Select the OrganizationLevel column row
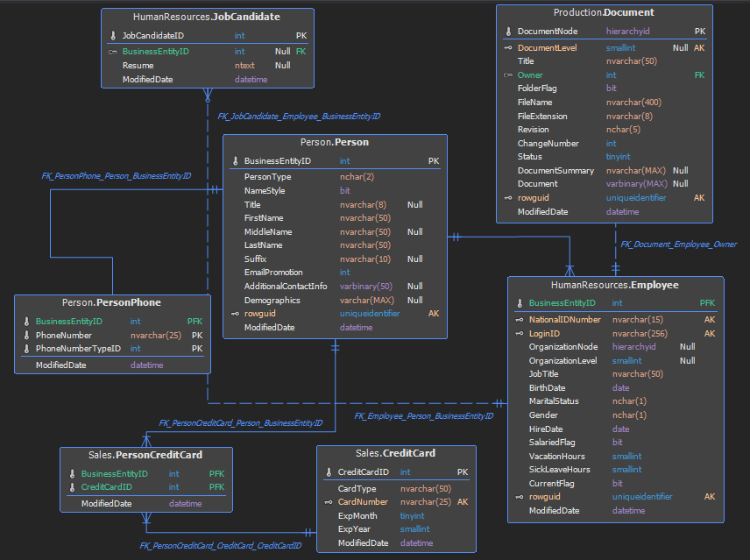 click(x=615, y=361)
